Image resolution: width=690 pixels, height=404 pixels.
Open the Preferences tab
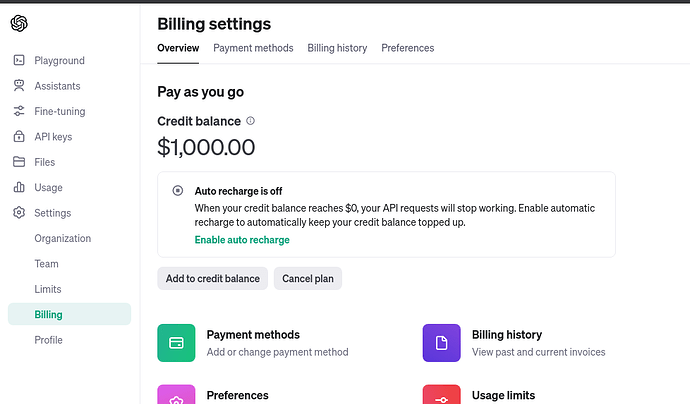tap(407, 48)
